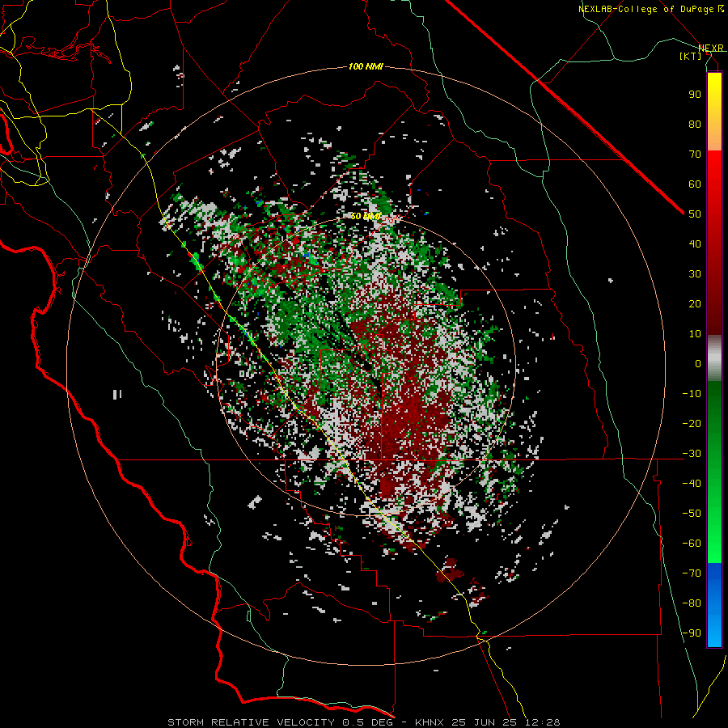Image resolution: width=728 pixels, height=728 pixels.
Task: Click the -20 value on velocity legend
Action: coord(692,423)
